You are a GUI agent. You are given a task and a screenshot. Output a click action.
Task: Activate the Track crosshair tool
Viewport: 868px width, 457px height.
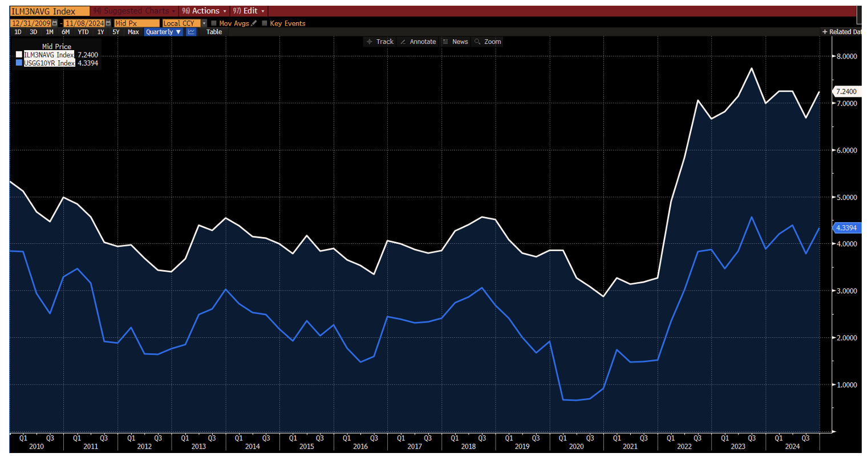(x=380, y=42)
